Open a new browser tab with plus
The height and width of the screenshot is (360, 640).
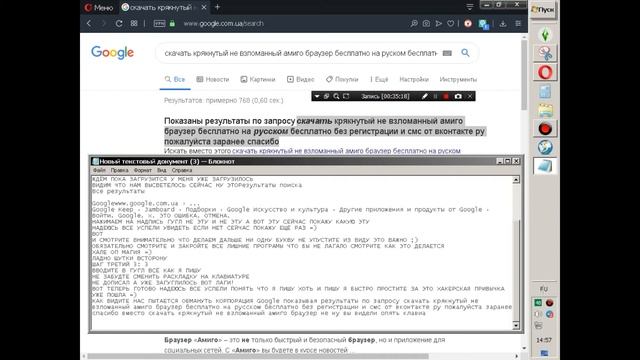(x=217, y=7)
